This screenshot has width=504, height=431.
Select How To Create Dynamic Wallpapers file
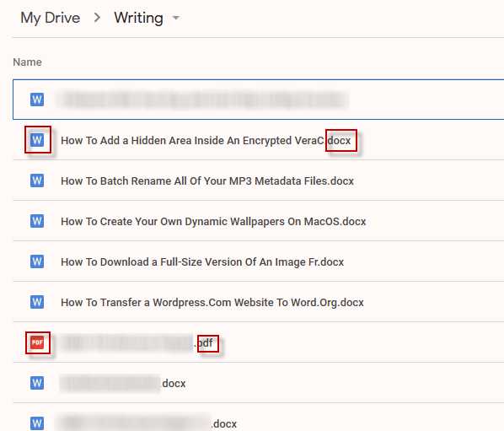213,222
